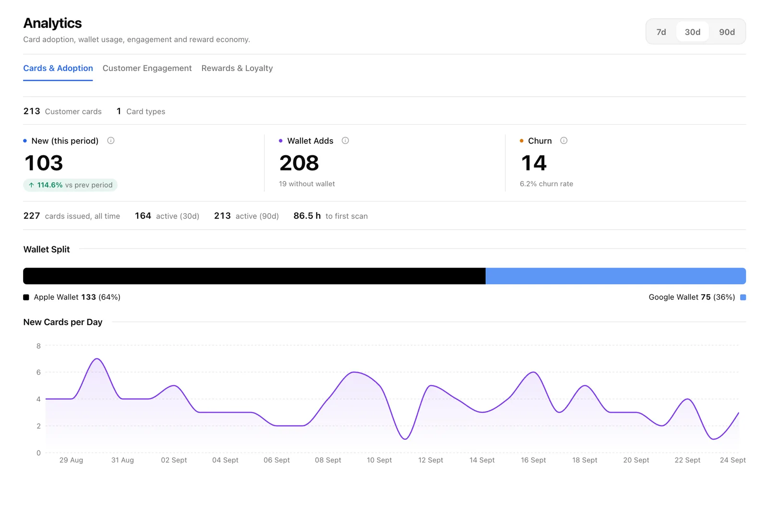The width and height of the screenshot is (768, 532).
Task: Click 'Apple Wallet 133 (64%)' label
Action: tap(77, 297)
